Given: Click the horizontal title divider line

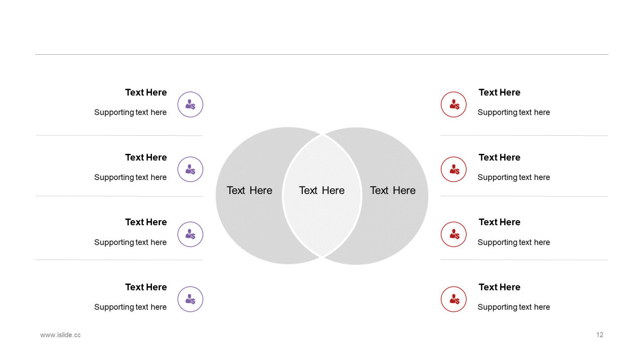Looking at the screenshot, I should [x=322, y=54].
